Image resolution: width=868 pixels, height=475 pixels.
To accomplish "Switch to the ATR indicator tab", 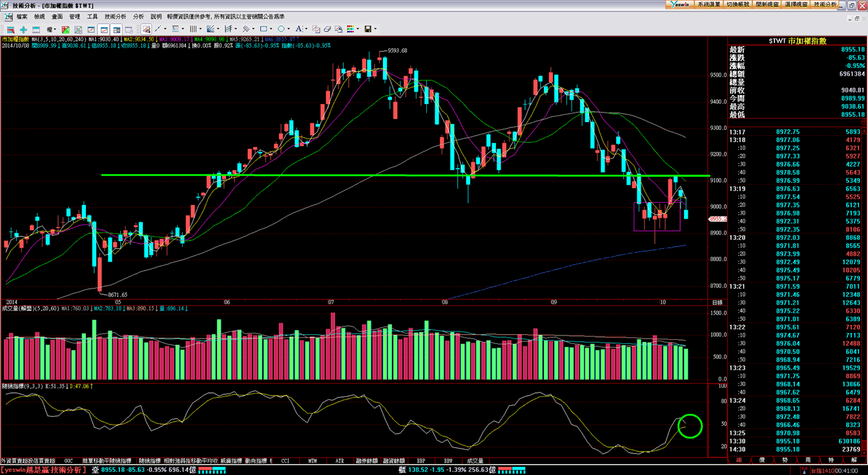I will coord(340,461).
